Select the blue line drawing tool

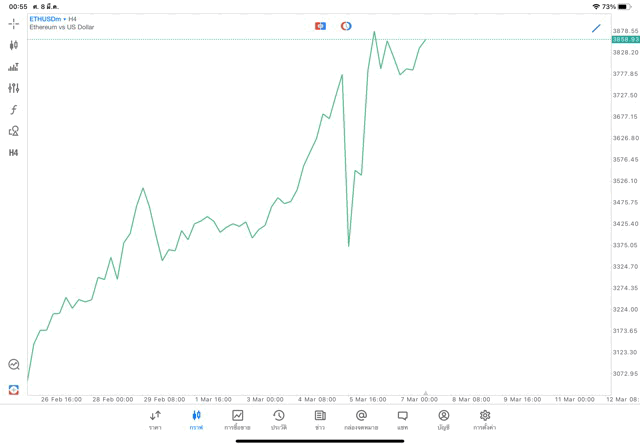[x=596, y=28]
